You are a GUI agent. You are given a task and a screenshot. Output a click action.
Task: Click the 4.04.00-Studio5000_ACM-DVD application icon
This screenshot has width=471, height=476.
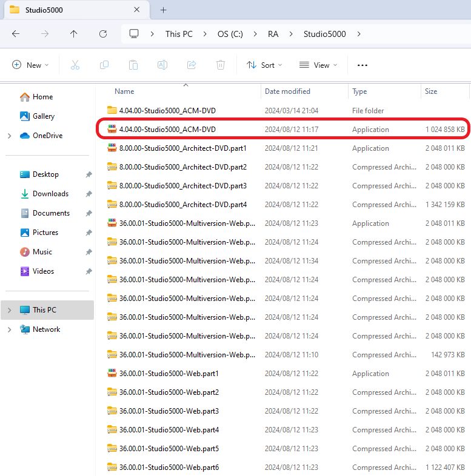[x=112, y=129]
